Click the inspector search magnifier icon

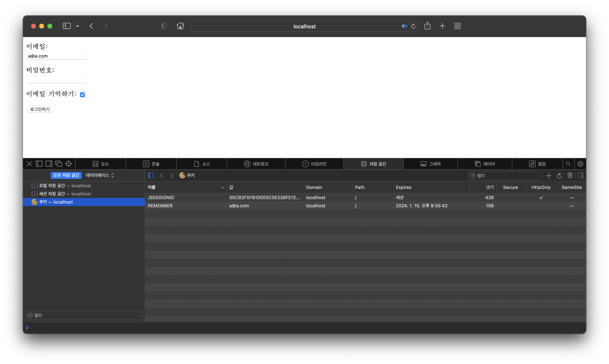568,164
